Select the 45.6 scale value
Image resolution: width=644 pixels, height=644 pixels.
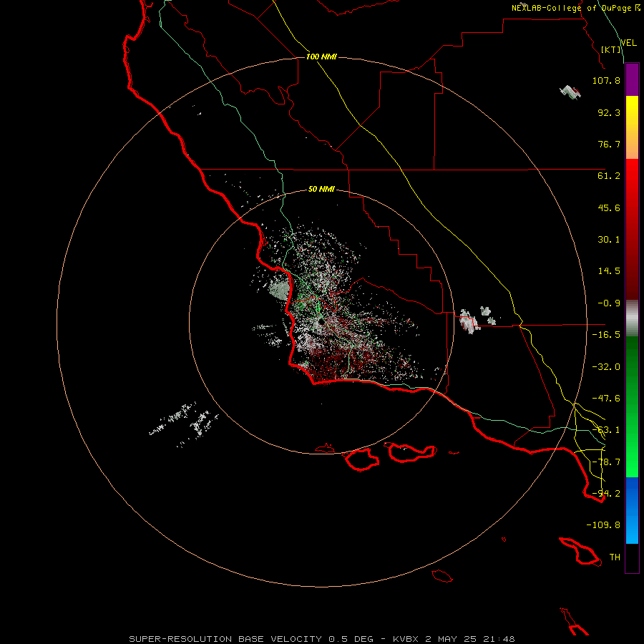[609, 208]
